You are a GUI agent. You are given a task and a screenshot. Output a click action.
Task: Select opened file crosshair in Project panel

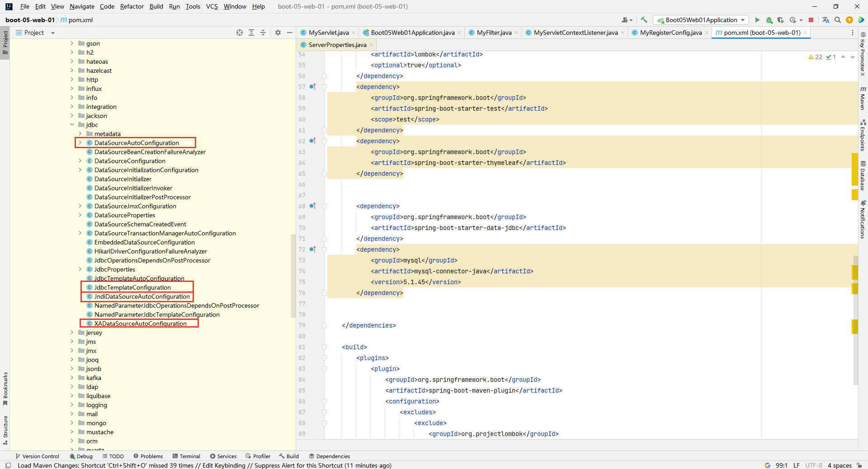240,33
